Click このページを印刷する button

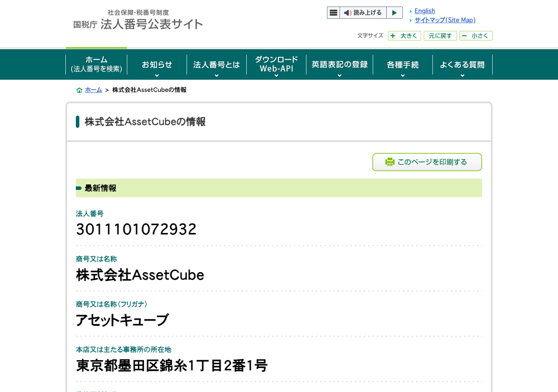[x=427, y=162]
